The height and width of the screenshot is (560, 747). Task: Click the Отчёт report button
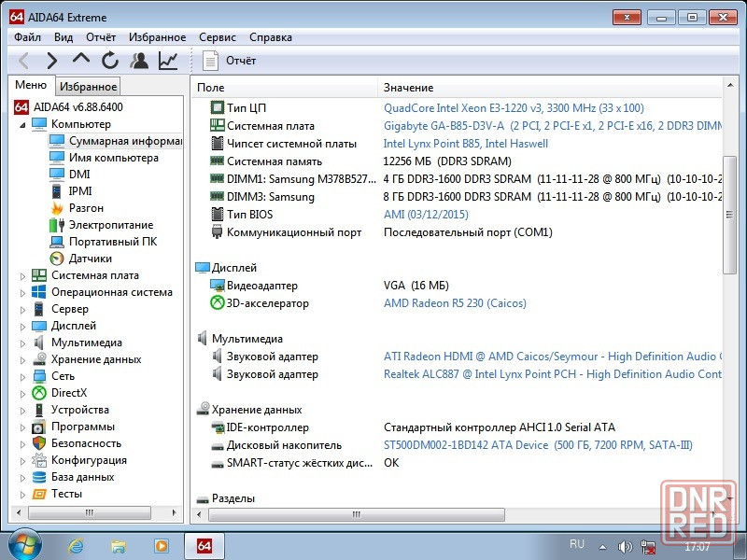click(x=229, y=61)
